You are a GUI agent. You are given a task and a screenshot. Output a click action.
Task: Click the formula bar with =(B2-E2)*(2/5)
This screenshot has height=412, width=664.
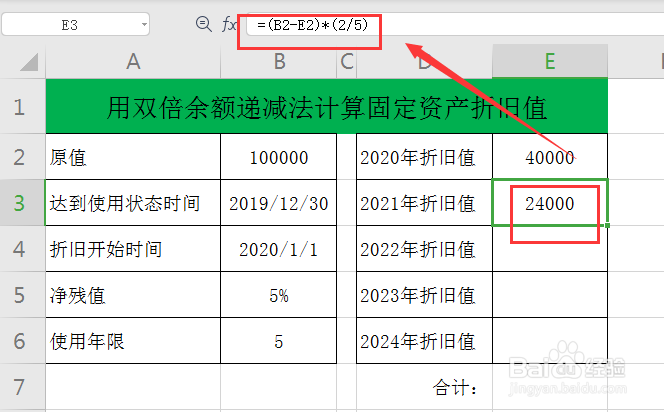point(455,25)
